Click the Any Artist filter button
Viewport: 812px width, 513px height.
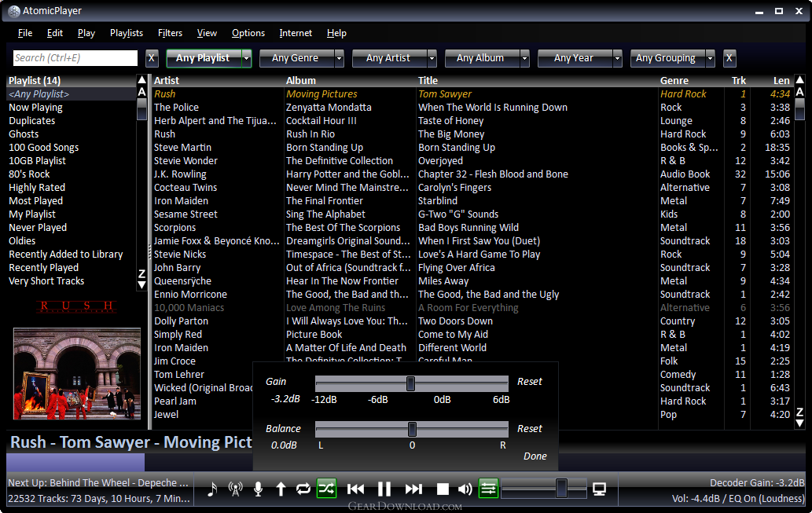point(389,58)
